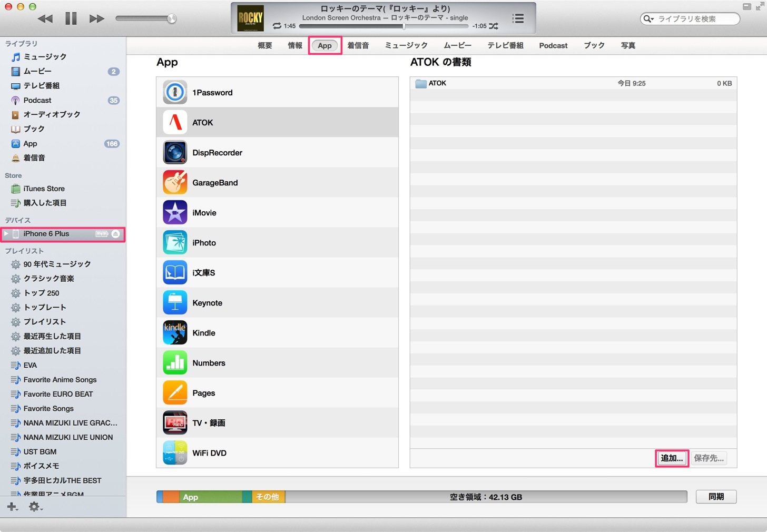767x532 pixels.
Task: Switch to the 概要 tab
Action: [265, 46]
